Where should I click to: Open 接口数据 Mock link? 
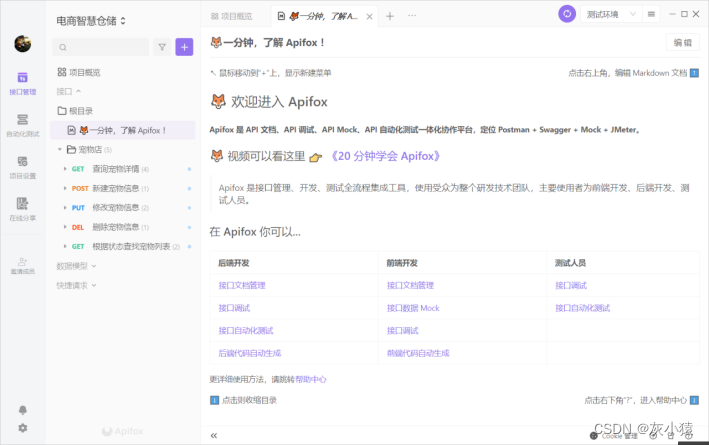point(413,308)
